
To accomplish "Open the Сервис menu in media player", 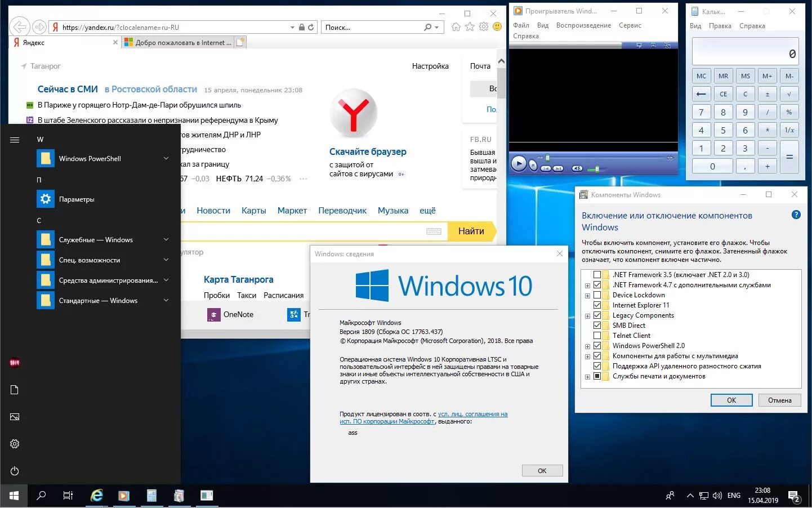I will pyautogui.click(x=630, y=25).
